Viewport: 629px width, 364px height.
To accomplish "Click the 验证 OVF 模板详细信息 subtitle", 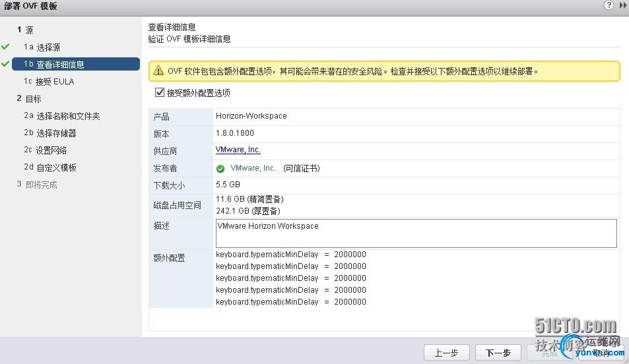I will [189, 39].
